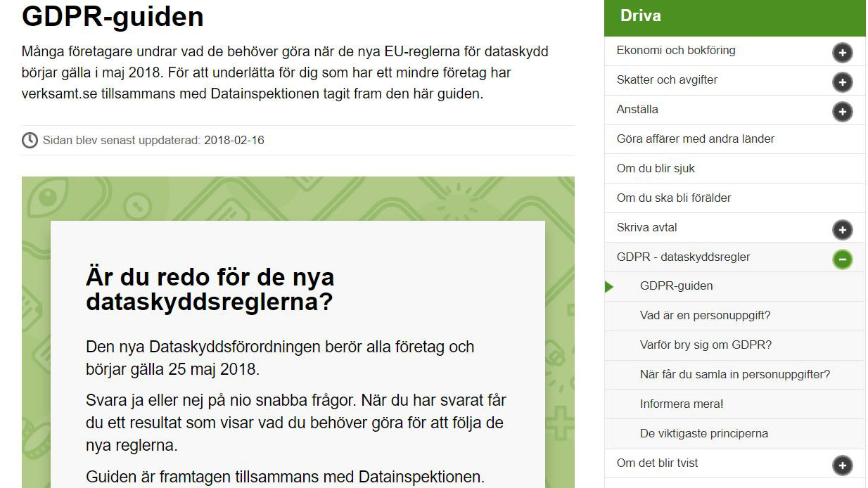Viewport: 868px width, 488px height.
Task: Expand the Anställa plus icon
Action: (842, 111)
